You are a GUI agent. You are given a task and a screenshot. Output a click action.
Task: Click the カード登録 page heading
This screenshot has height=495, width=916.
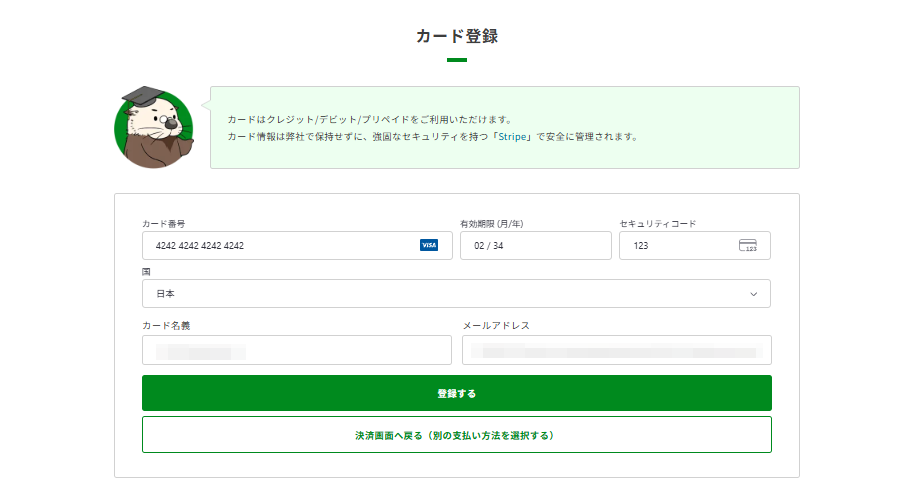pos(457,37)
